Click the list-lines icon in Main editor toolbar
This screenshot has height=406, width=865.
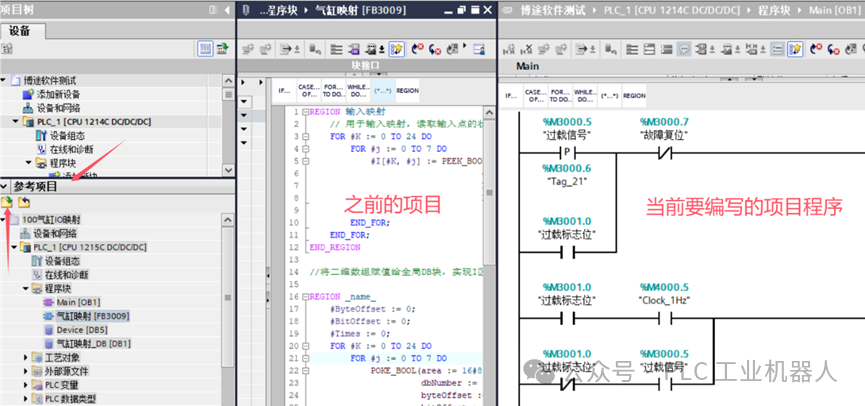(633, 49)
